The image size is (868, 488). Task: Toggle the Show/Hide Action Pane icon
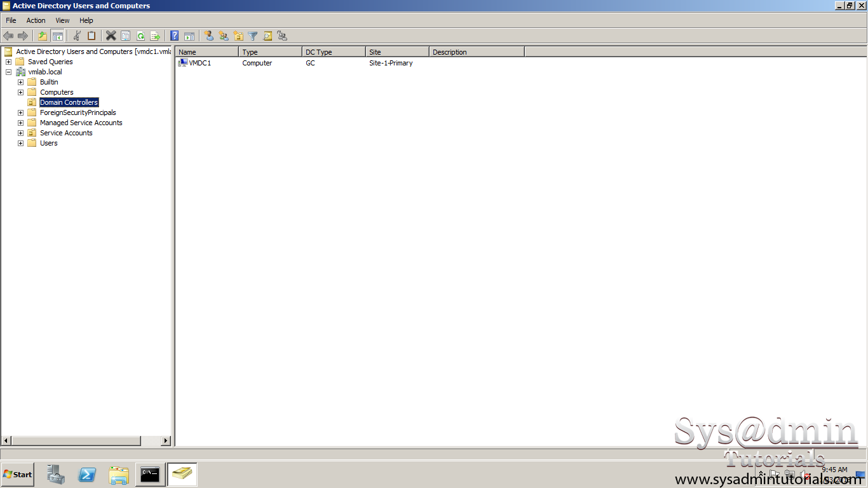click(189, 36)
